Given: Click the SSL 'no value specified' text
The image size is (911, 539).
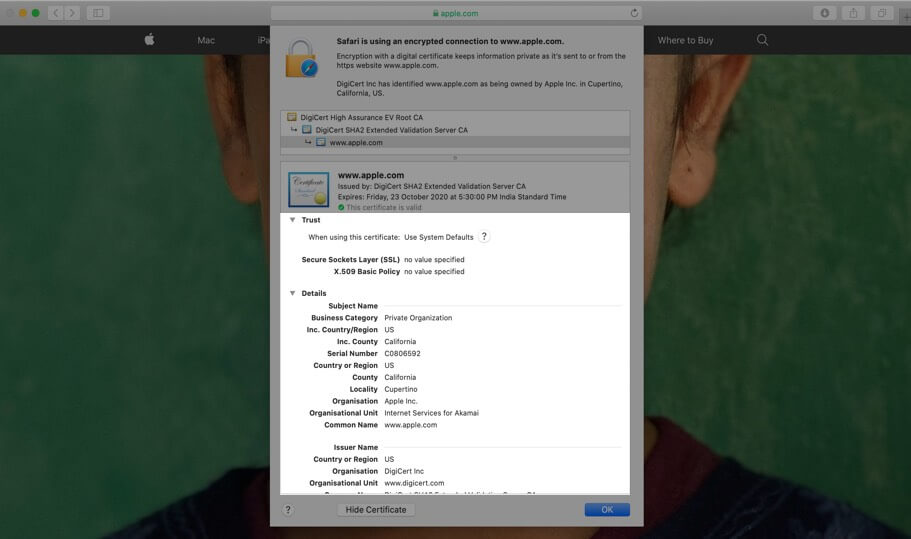Looking at the screenshot, I should (x=434, y=260).
